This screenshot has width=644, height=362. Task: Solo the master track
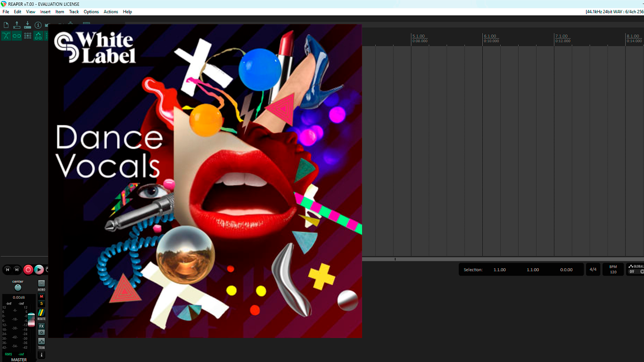(41, 304)
